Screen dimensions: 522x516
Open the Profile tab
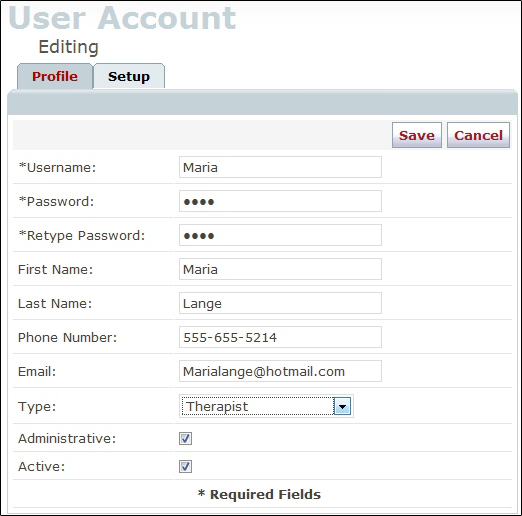point(55,76)
